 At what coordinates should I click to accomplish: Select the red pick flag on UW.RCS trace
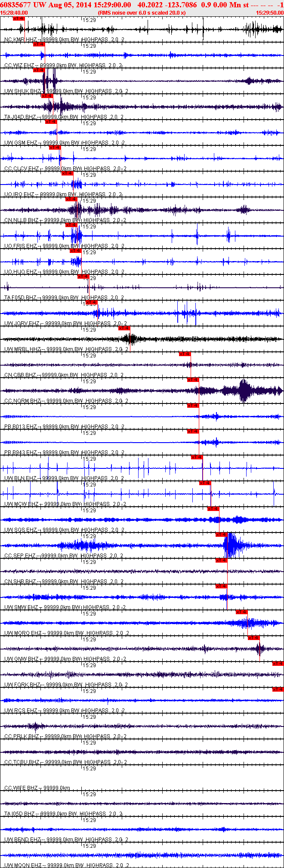pos(278,689)
